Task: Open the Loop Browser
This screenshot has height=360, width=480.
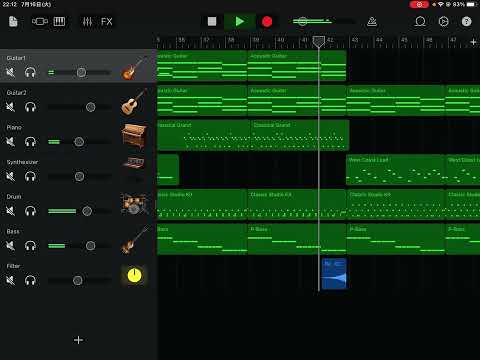Action: pyautogui.click(x=420, y=22)
